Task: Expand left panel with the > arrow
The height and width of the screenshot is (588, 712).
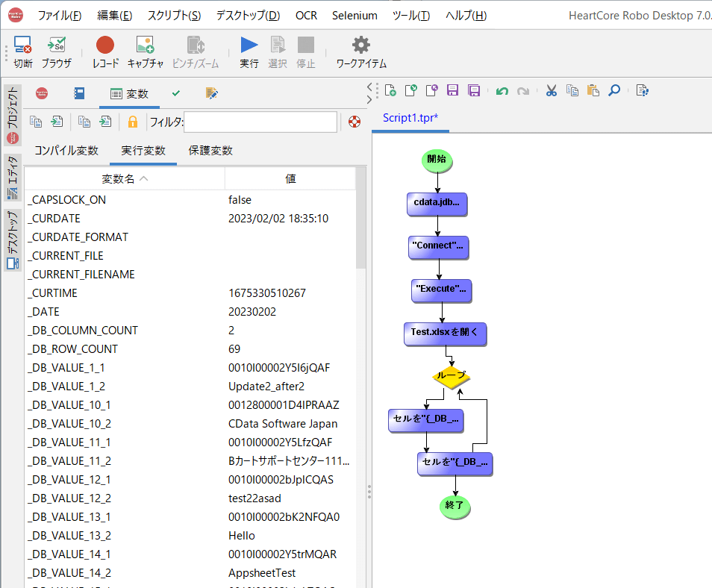Action: (369, 99)
